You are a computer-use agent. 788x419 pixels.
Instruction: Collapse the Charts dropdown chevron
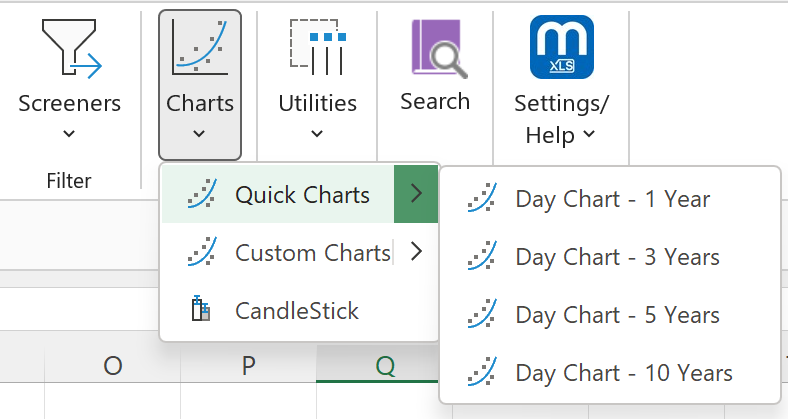coord(199,134)
